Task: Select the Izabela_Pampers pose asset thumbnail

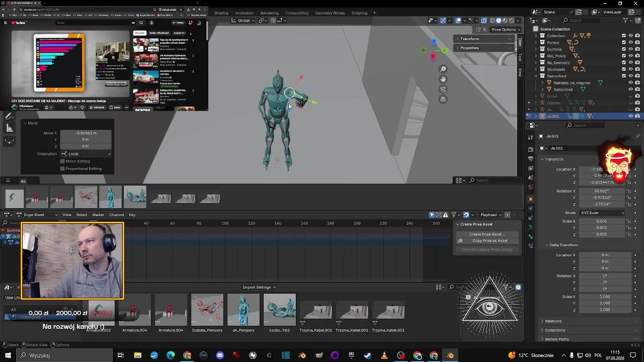Action: tap(207, 309)
